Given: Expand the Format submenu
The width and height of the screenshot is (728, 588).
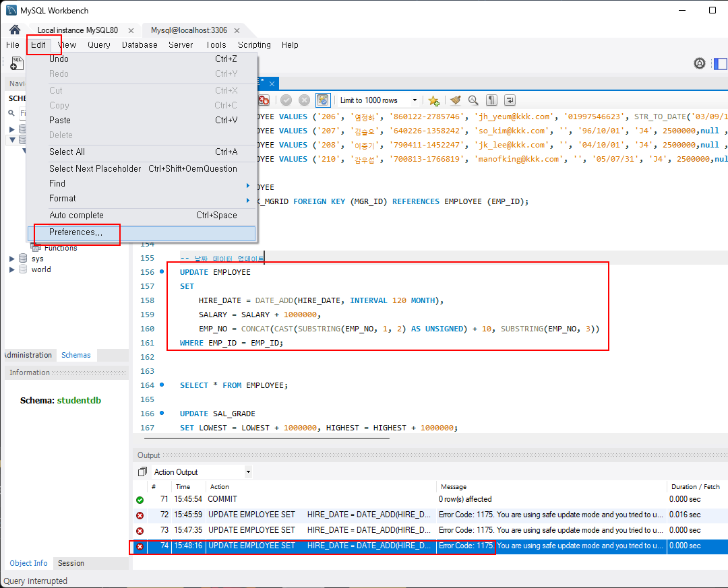Looking at the screenshot, I should click(142, 199).
